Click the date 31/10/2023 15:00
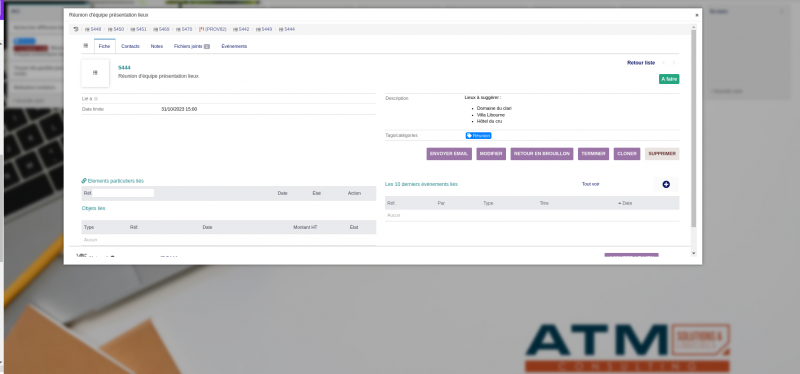This screenshot has width=800, height=374. click(179, 109)
